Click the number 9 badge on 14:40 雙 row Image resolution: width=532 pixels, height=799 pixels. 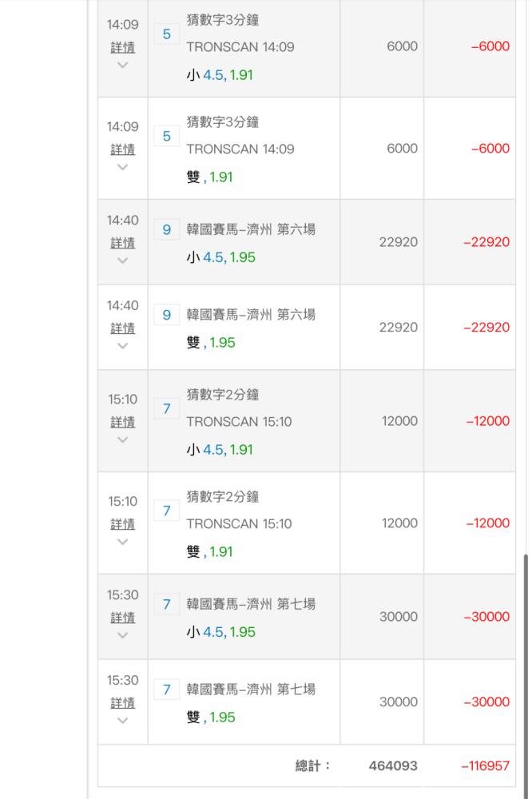click(x=167, y=315)
